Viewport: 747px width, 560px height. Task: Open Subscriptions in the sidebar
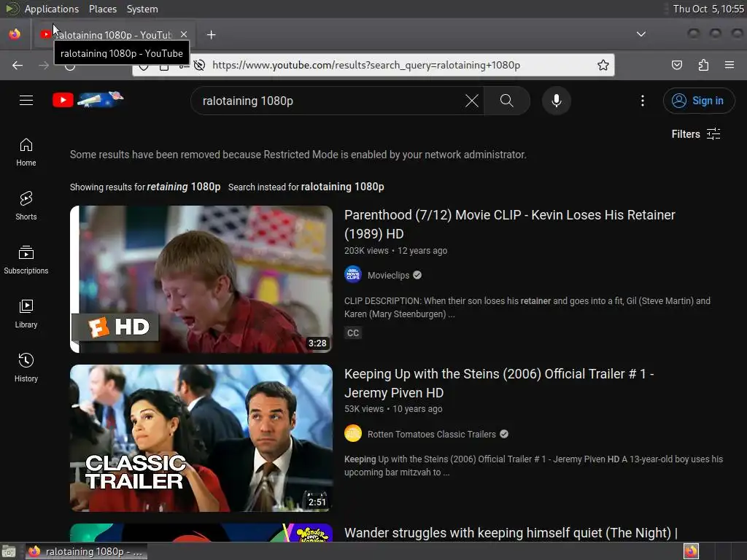coord(26,260)
